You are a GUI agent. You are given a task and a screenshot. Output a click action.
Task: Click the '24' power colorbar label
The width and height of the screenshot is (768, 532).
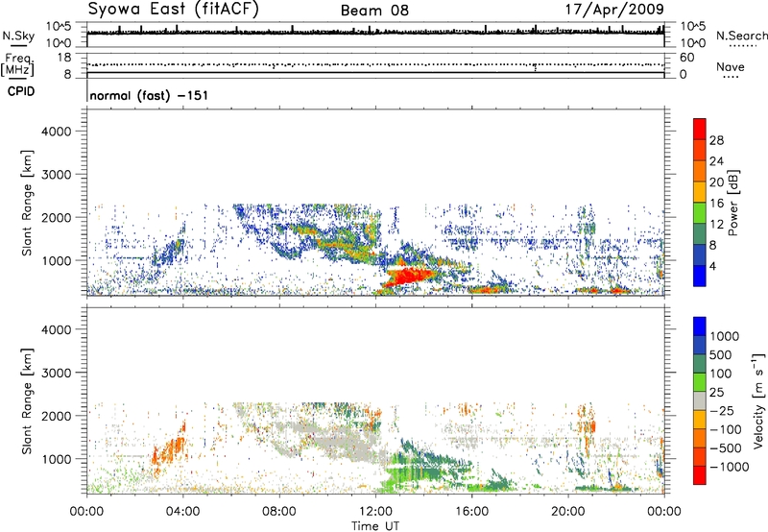[x=716, y=161]
